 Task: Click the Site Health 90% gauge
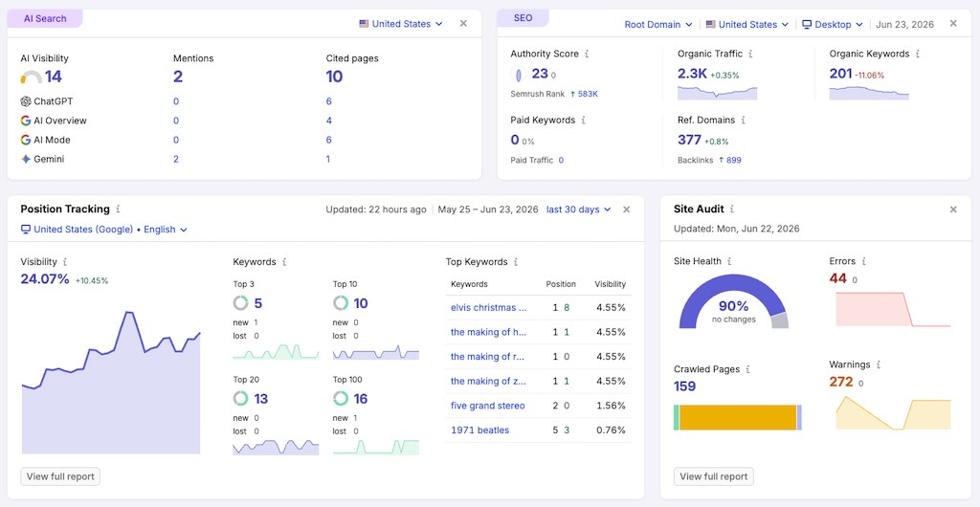[x=734, y=303]
